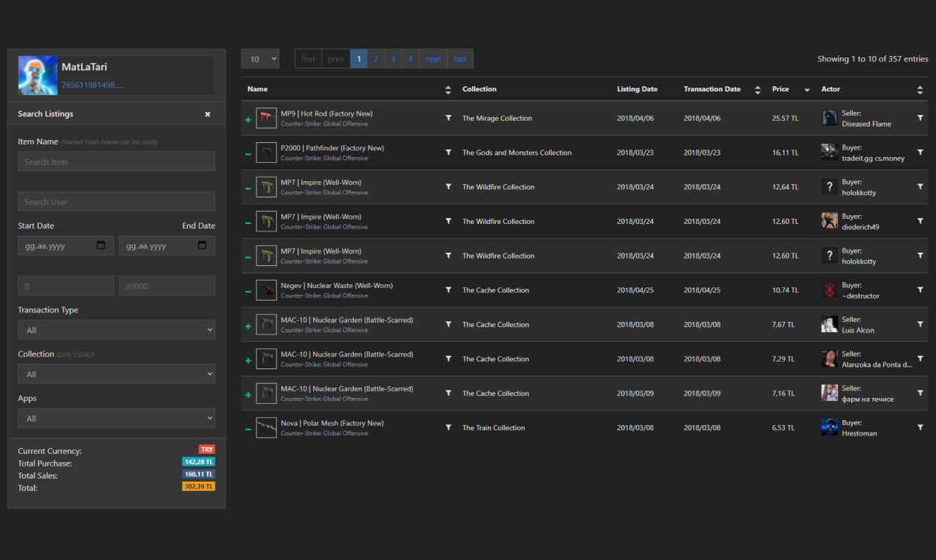936x560 pixels.
Task: Open the Collection dropdown
Action: click(116, 374)
